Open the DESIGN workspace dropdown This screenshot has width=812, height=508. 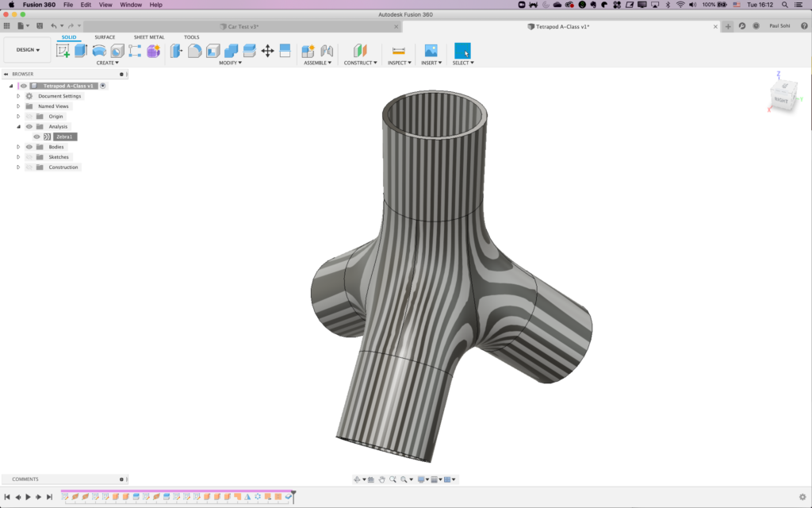(x=28, y=50)
